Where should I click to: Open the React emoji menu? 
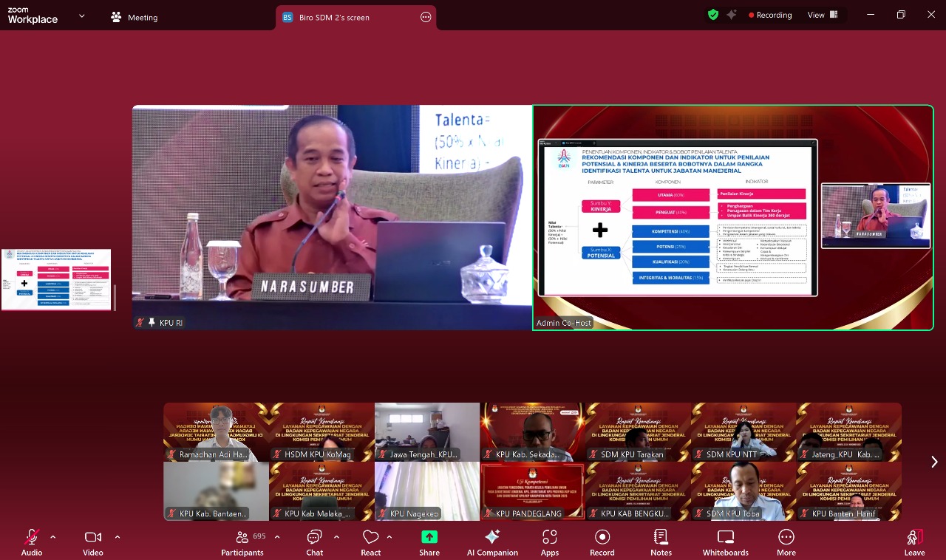coord(370,542)
